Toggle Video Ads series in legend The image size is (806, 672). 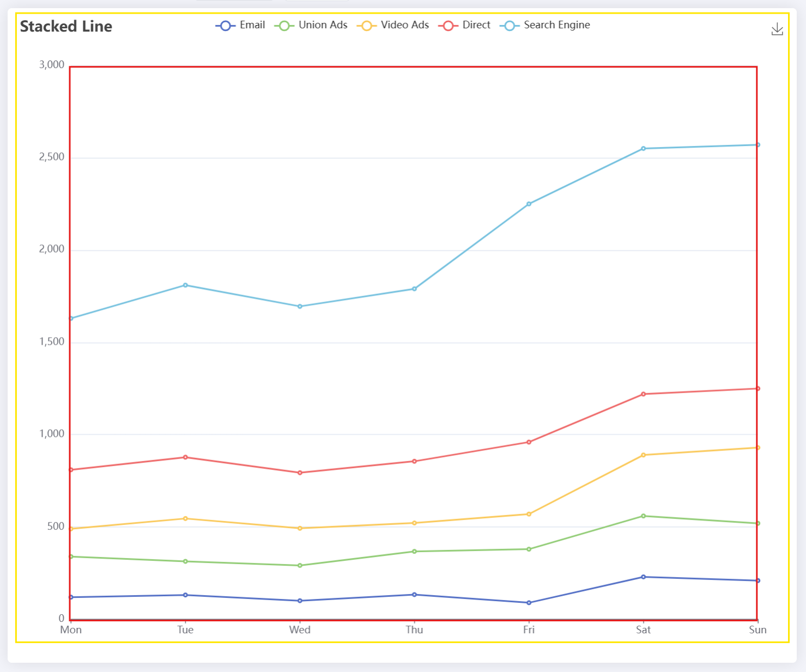(393, 25)
